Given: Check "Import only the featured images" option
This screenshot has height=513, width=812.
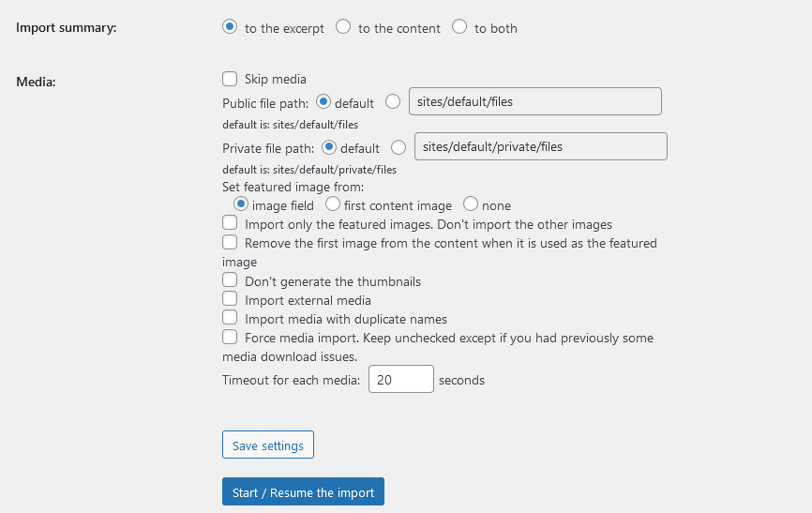Looking at the screenshot, I should point(230,223).
